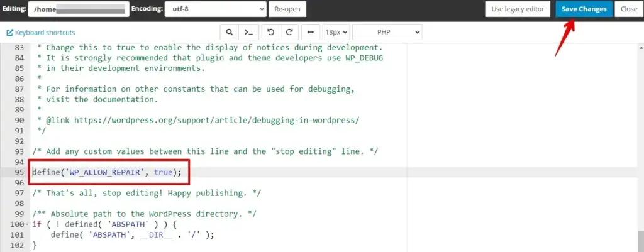
Task: Redo the last edit
Action: [x=289, y=32]
